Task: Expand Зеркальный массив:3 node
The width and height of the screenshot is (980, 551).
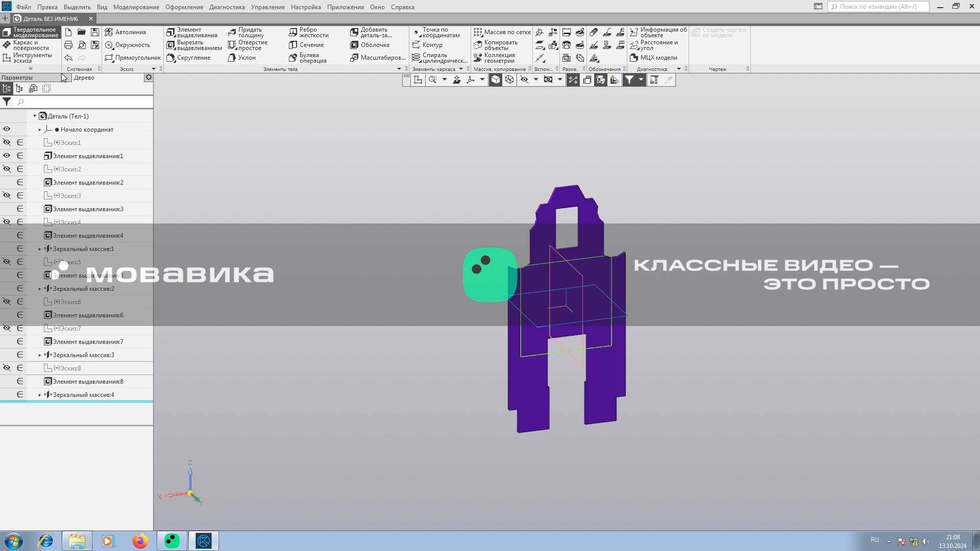Action: point(40,355)
